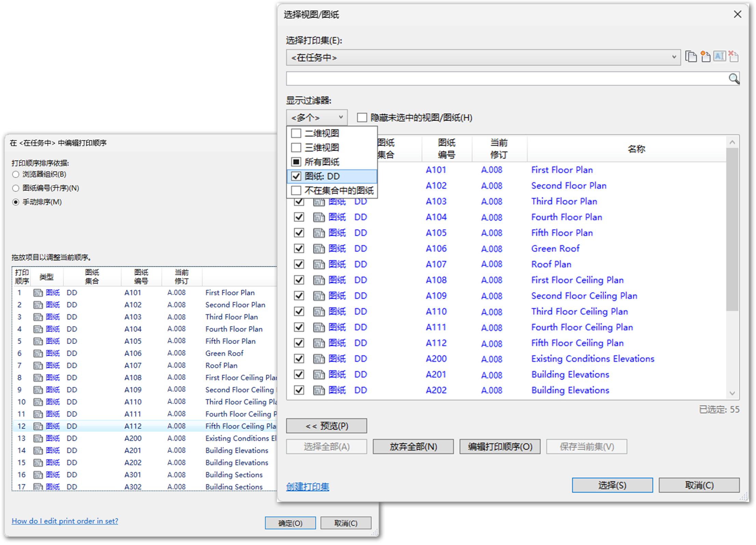This screenshot has width=756, height=545.
Task: Click the magnifier search icon
Action: point(733,79)
